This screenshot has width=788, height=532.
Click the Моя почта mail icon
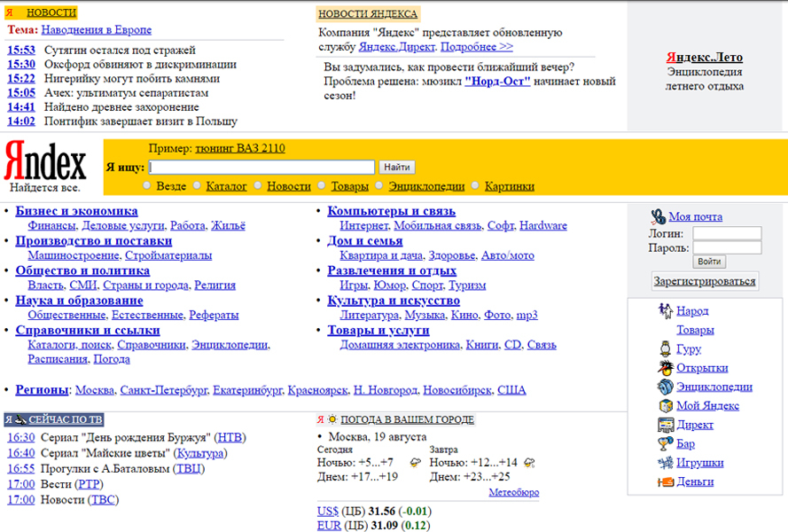[x=658, y=216]
